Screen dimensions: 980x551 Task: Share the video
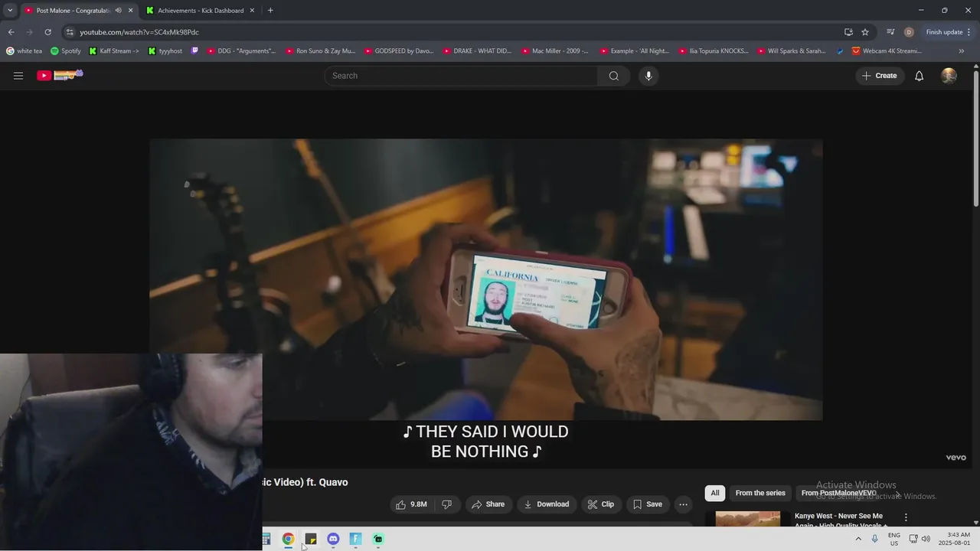click(488, 504)
